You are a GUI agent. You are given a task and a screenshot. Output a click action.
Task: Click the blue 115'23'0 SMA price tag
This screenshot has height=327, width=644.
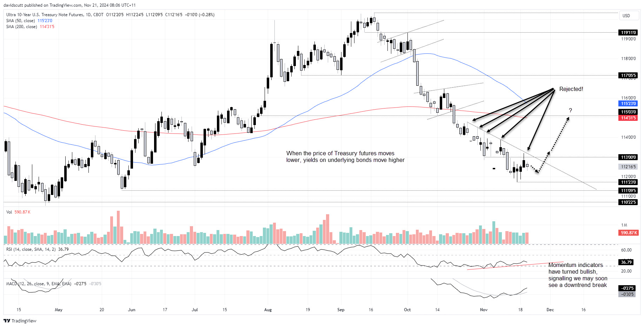pyautogui.click(x=628, y=104)
